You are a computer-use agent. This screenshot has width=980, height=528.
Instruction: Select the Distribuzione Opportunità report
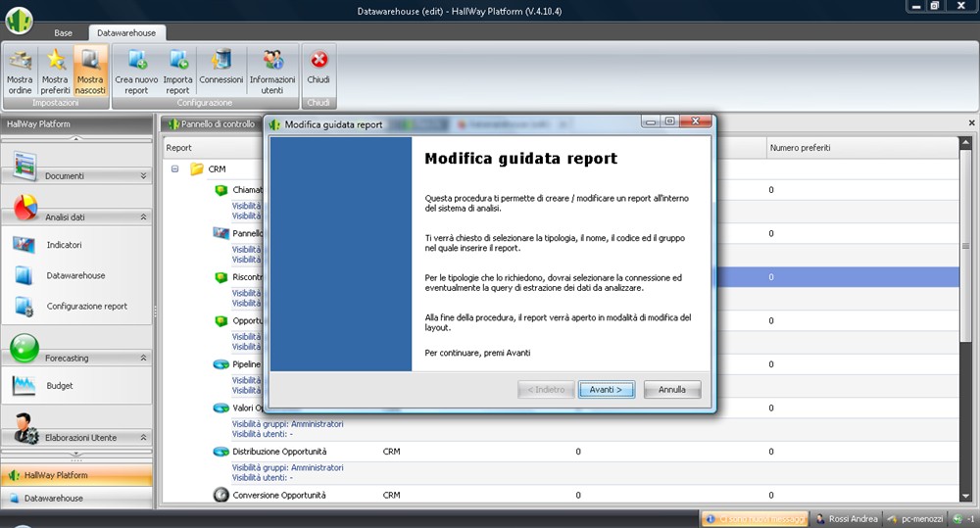click(279, 452)
